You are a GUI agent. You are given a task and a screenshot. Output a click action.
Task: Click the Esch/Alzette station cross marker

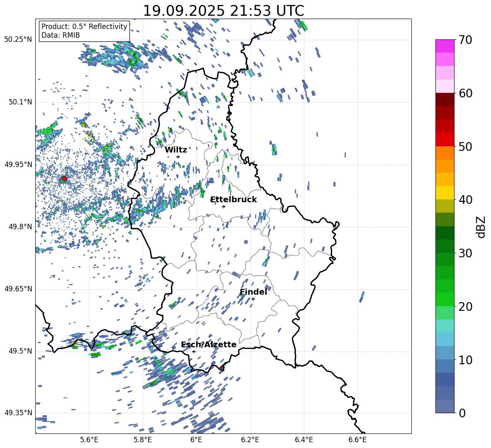[194, 351]
